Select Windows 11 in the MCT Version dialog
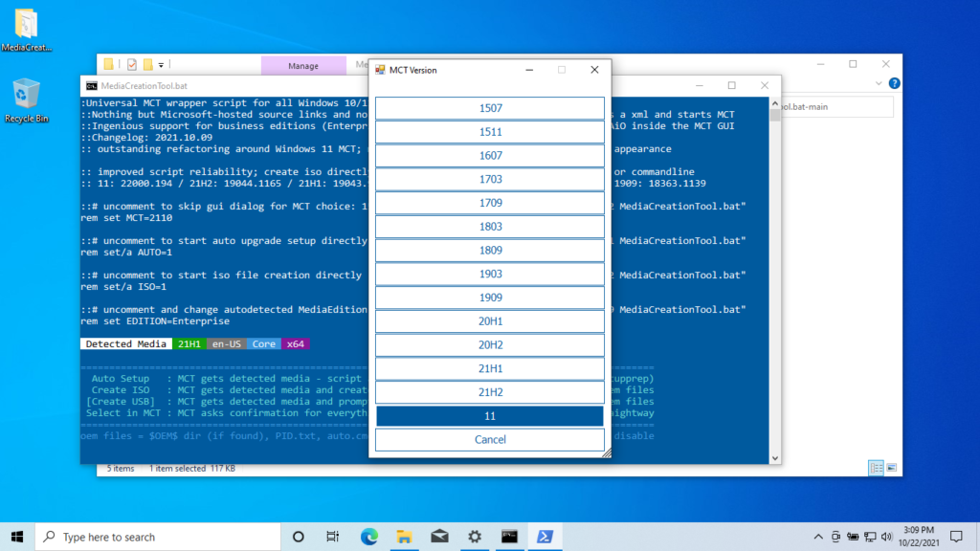This screenshot has width=980, height=551. pyautogui.click(x=490, y=415)
